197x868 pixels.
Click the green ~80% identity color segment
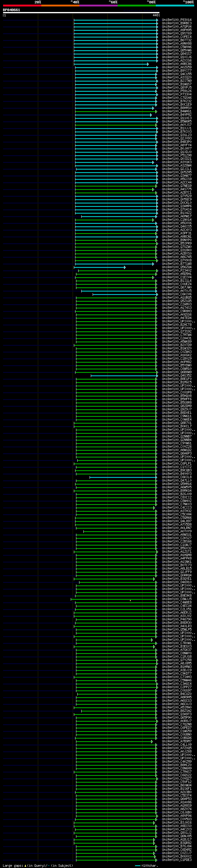[x=137, y=6]
